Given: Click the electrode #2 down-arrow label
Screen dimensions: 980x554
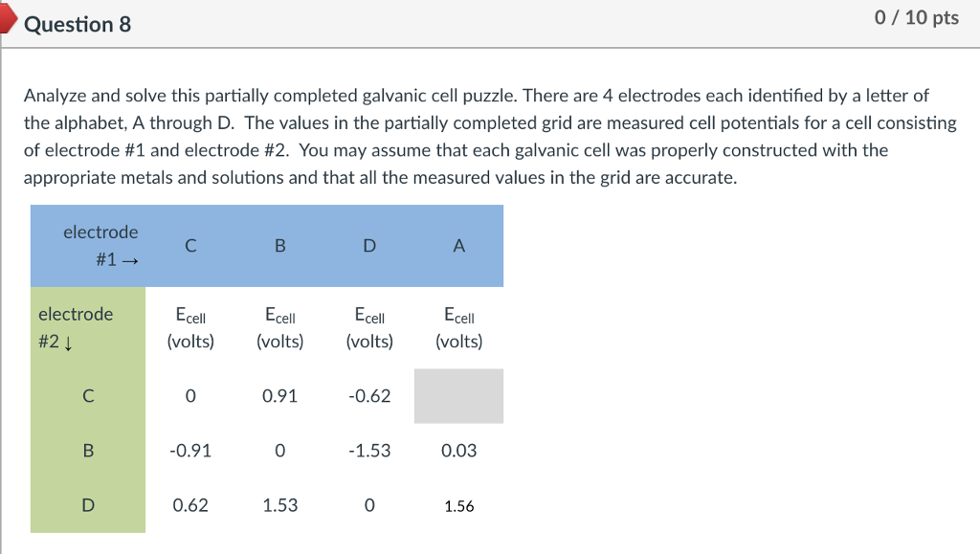Looking at the screenshot, I should pos(75,327).
